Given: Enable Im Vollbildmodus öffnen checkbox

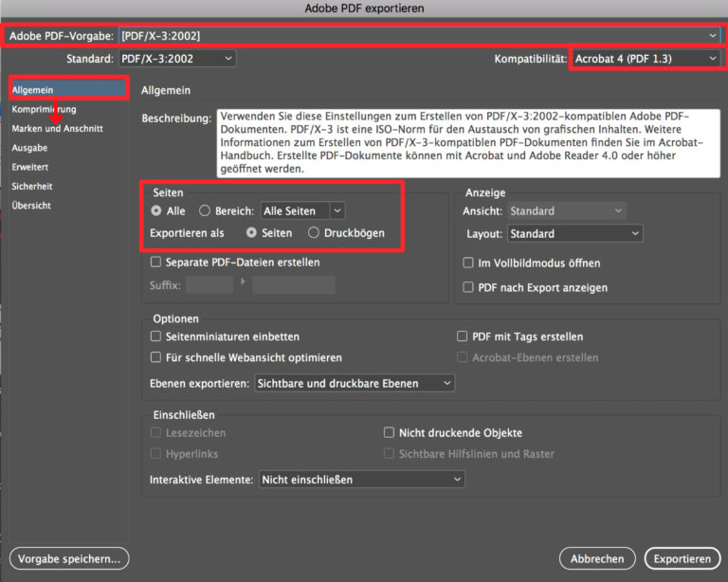Looking at the screenshot, I should (468, 264).
